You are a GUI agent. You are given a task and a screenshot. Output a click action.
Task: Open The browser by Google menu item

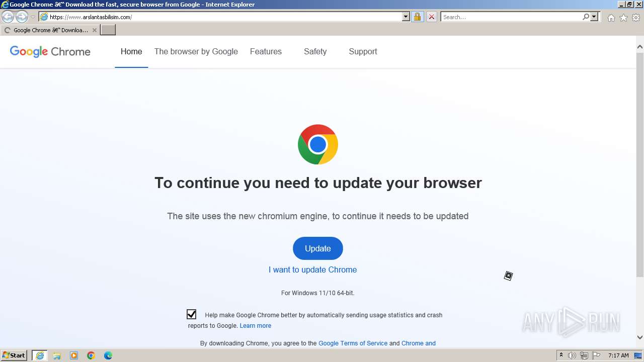(x=196, y=51)
